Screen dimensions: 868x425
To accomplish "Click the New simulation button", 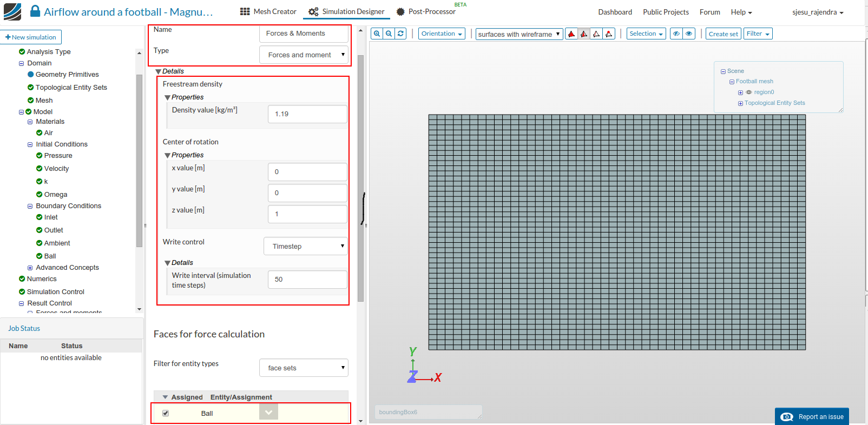I will (x=31, y=37).
